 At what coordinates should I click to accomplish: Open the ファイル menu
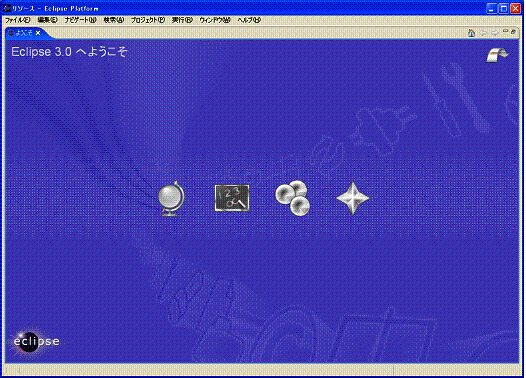click(17, 20)
